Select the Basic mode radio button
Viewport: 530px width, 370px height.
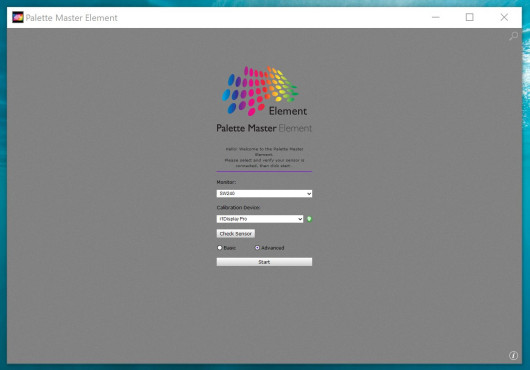click(x=220, y=248)
